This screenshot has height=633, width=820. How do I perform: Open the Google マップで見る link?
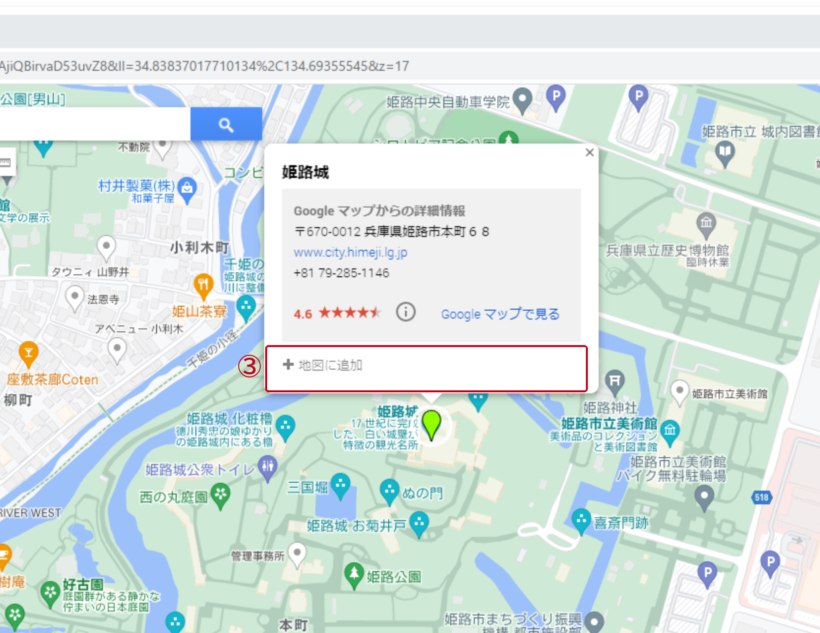pyautogui.click(x=500, y=314)
